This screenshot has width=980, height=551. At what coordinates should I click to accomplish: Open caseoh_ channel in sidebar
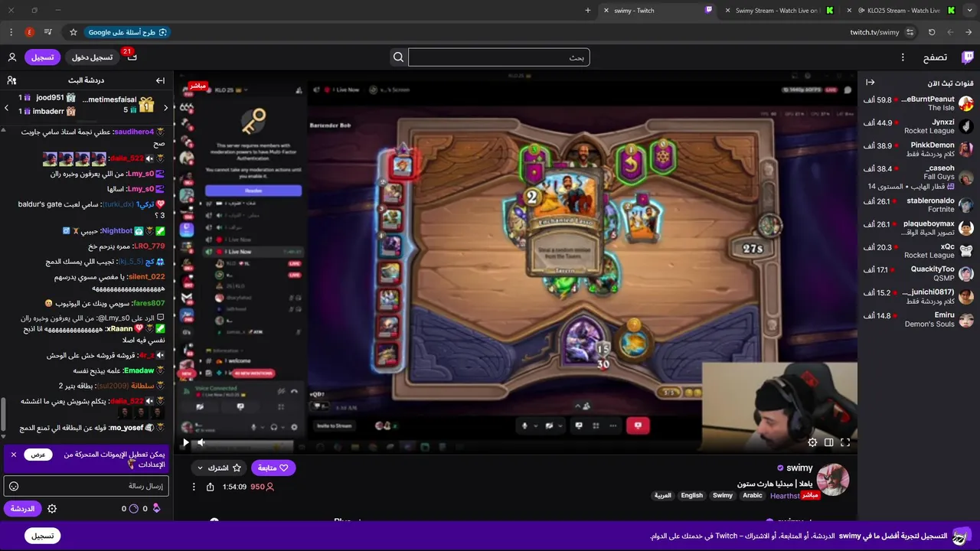[918, 177]
